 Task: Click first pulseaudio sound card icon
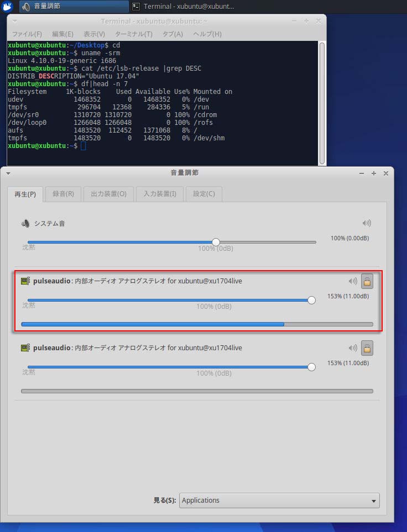coord(25,281)
